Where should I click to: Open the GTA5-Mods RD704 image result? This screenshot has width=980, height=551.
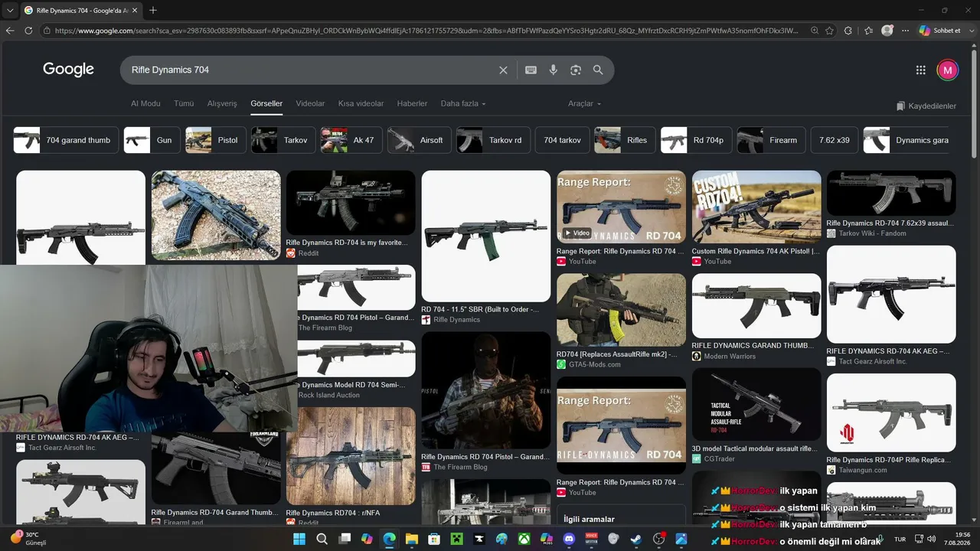point(621,310)
